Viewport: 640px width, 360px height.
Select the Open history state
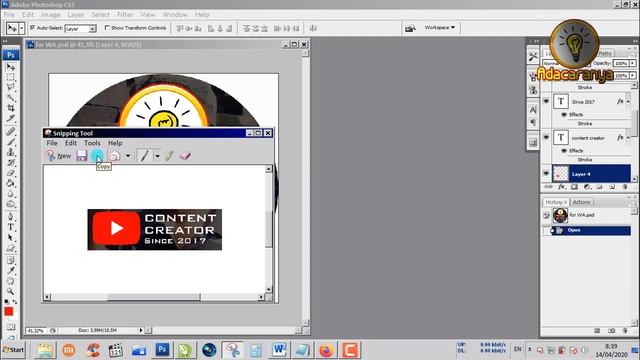click(x=591, y=230)
